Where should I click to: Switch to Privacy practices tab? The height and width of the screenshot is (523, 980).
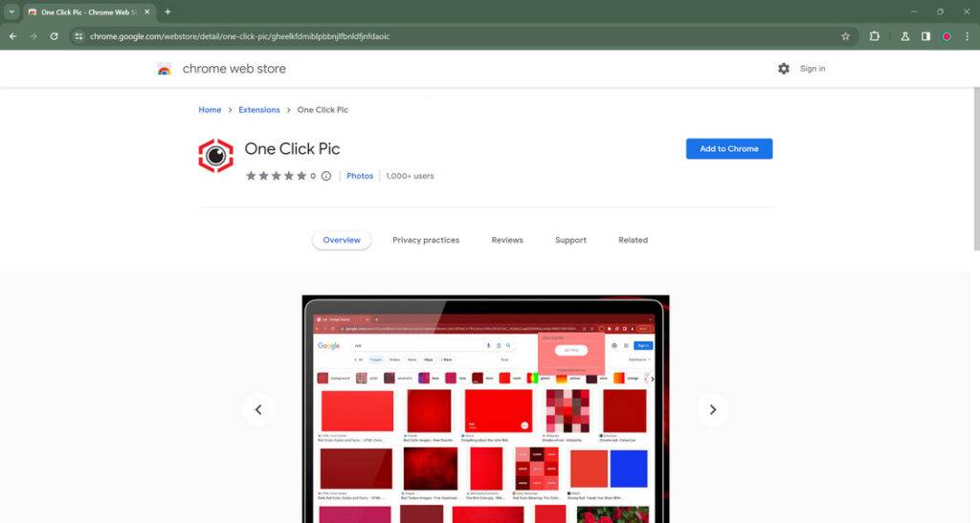coord(426,240)
